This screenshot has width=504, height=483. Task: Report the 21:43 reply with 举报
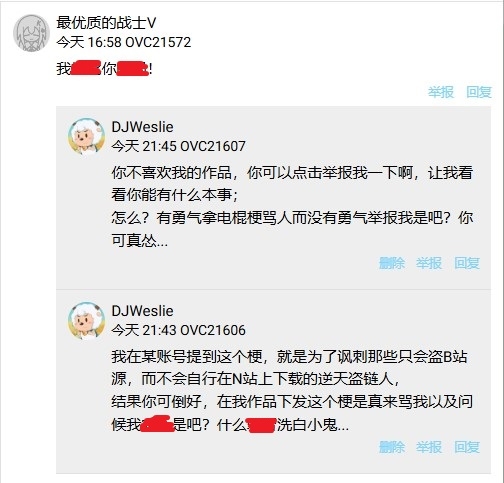[x=429, y=447]
